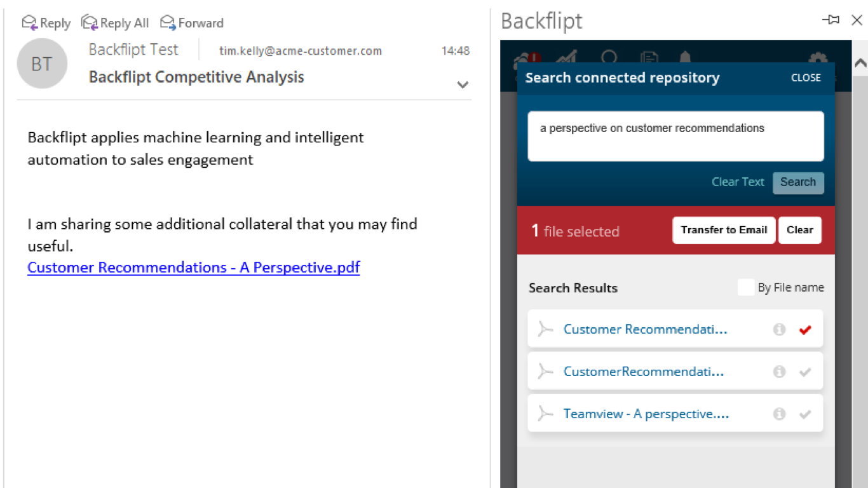
Task: Click the PDF icon of the Teamview file
Action: coord(545,414)
